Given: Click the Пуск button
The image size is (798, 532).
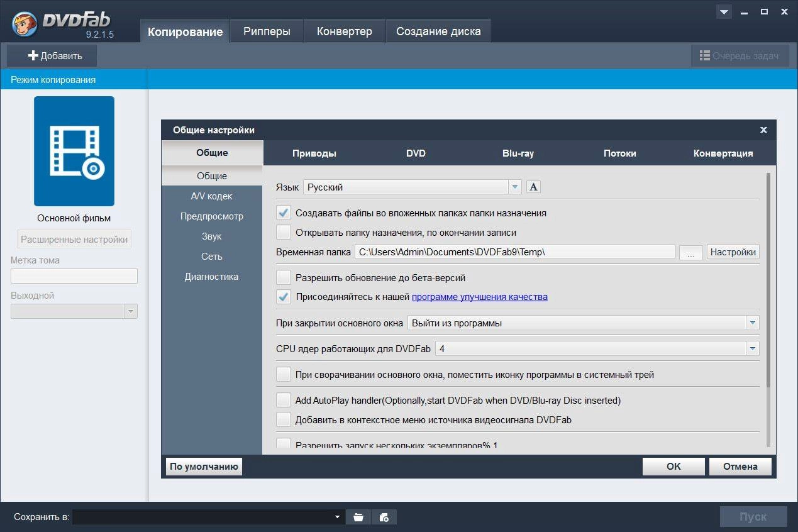Looking at the screenshot, I should click(753, 517).
